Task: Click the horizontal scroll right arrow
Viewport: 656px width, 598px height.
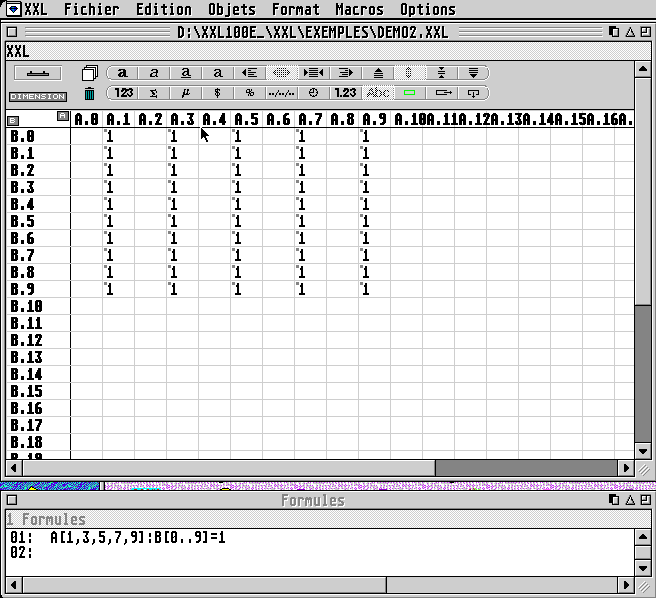Action: pyautogui.click(x=627, y=467)
